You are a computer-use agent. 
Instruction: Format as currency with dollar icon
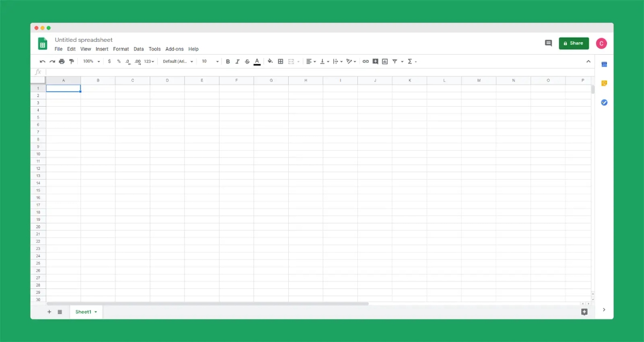(109, 62)
